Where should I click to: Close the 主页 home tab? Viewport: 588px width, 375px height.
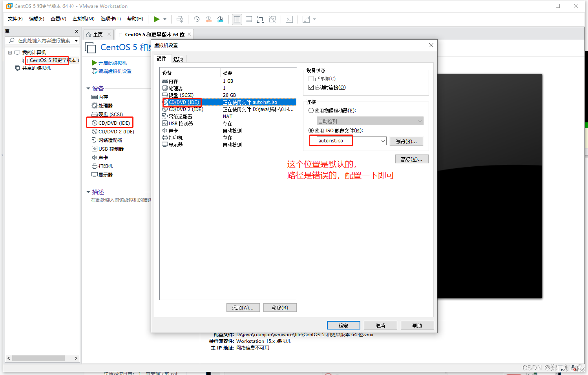pyautogui.click(x=109, y=34)
